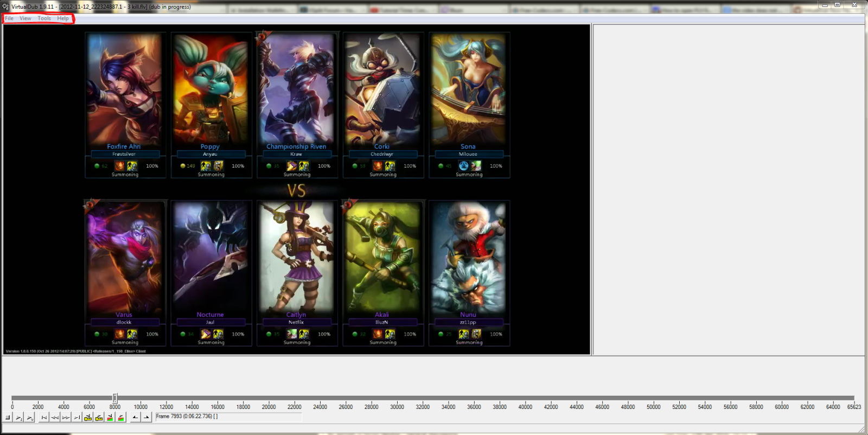Click the 20000 tick label on timeline

click(x=269, y=407)
